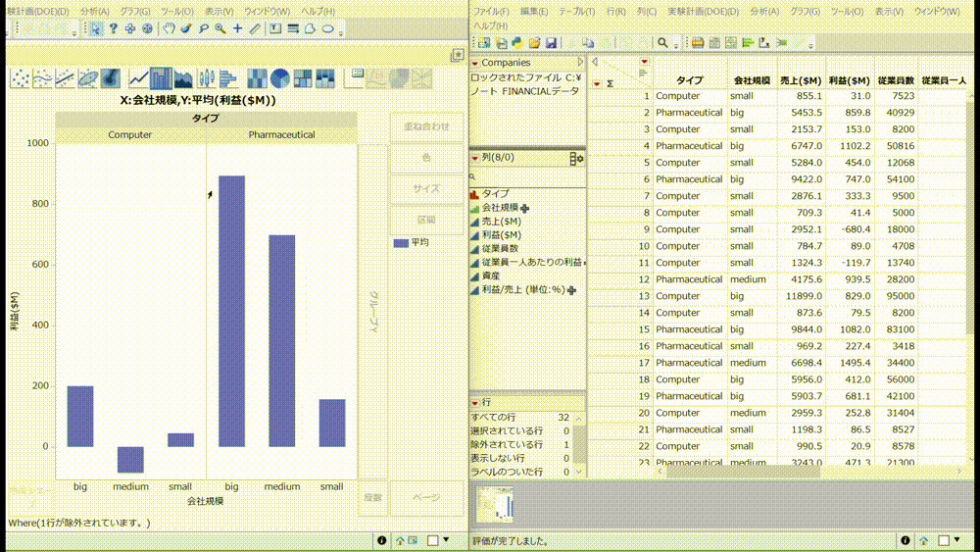This screenshot has height=552, width=980.
Task: Select the oval shape tool
Action: click(x=327, y=28)
